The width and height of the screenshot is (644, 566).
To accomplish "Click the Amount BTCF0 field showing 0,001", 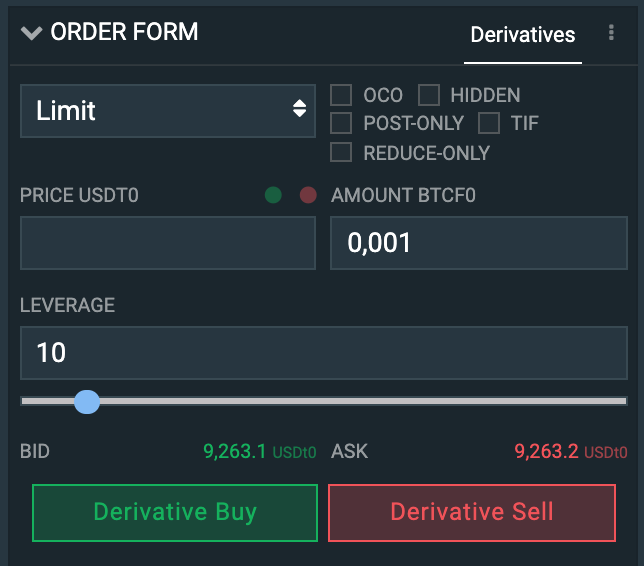I will (478, 243).
